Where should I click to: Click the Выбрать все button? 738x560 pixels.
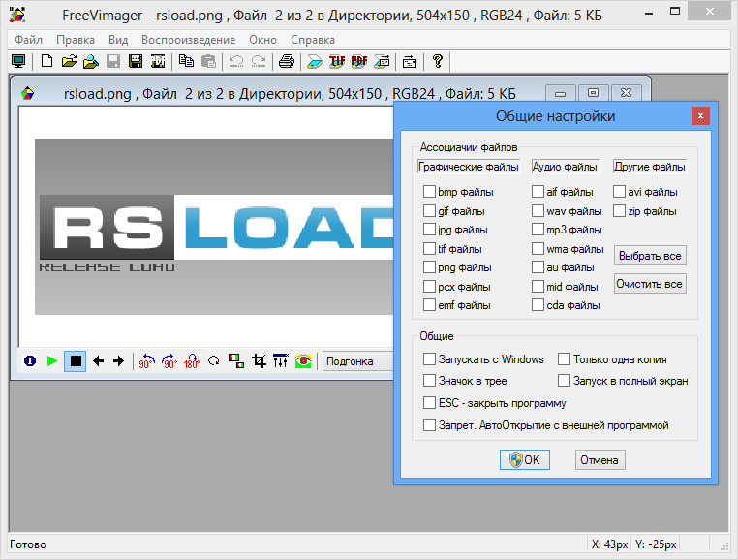click(x=650, y=256)
